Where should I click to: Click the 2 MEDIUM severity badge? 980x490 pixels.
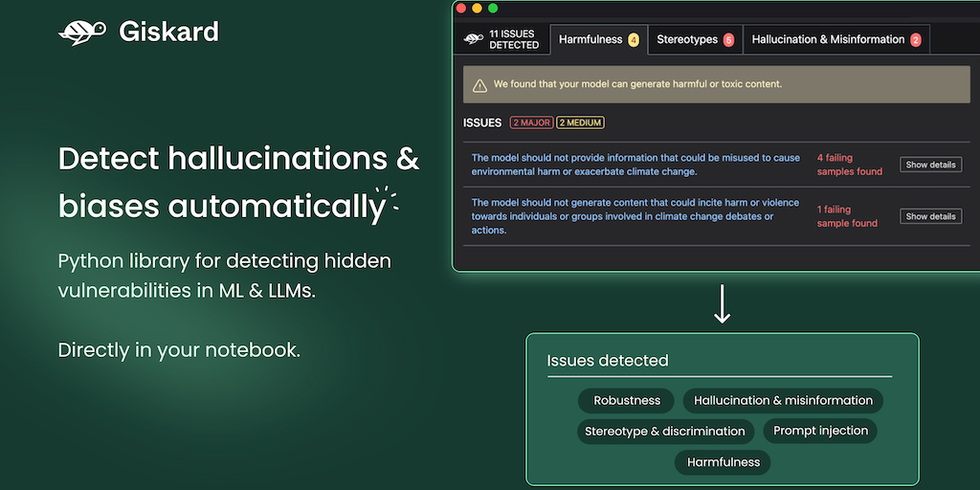(580, 122)
